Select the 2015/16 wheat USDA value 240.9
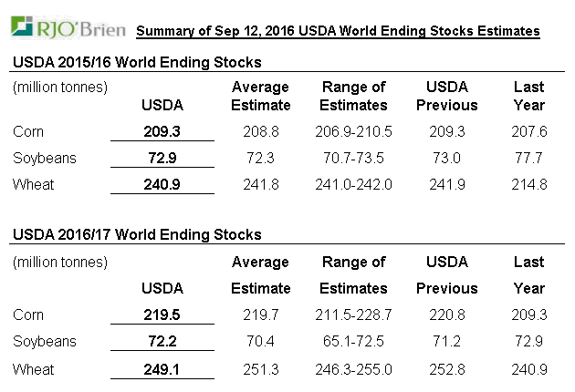Viewport: 575px width, 392px height. 162,184
